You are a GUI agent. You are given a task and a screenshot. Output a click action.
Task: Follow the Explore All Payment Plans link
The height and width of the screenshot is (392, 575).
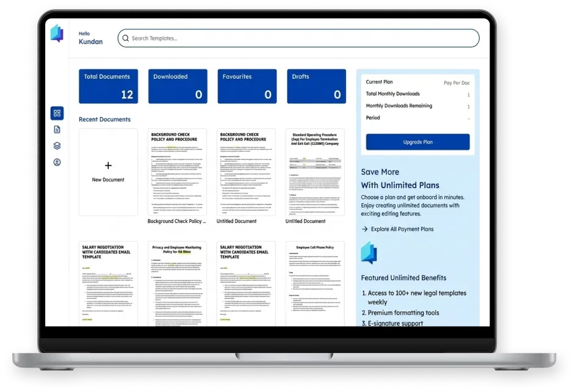(x=402, y=229)
